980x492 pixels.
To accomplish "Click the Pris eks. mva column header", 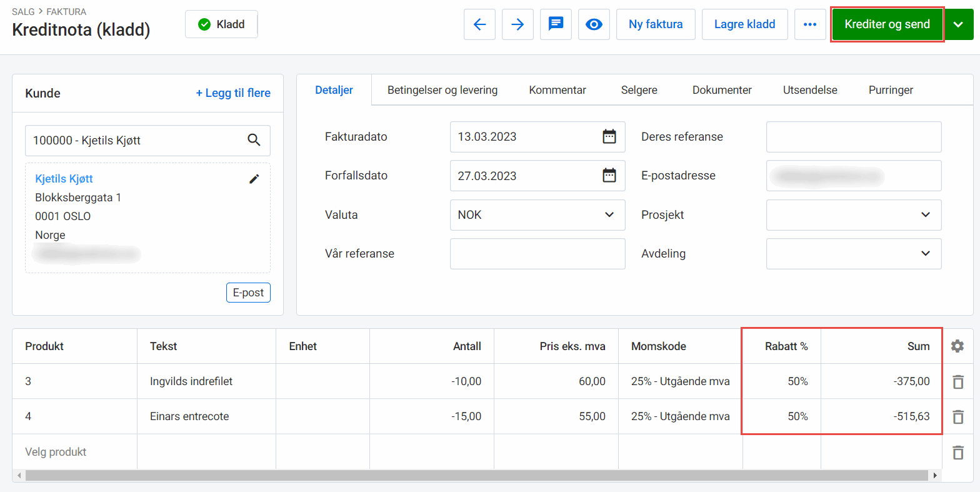I will click(x=556, y=346).
